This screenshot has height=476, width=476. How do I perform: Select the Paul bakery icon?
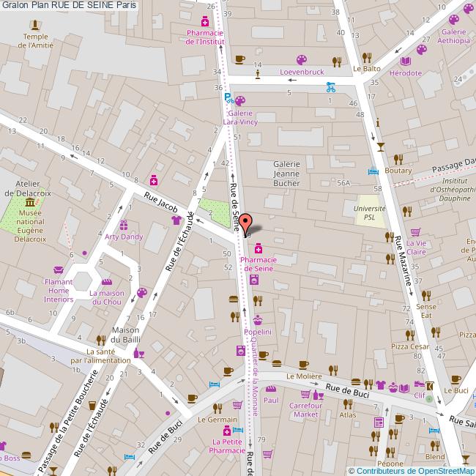pyautogui.click(x=270, y=389)
